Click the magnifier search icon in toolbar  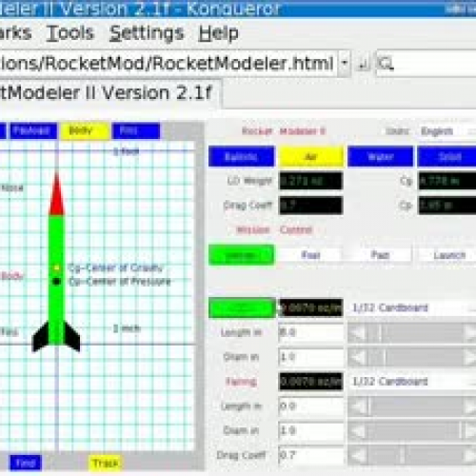(x=386, y=64)
